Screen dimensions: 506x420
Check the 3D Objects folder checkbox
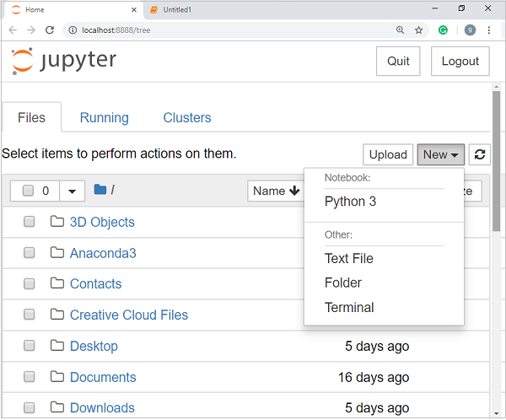coord(29,222)
